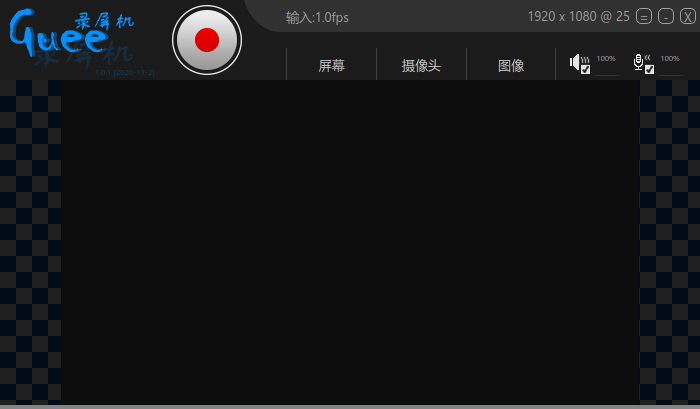Click the microphone 100% volume label
This screenshot has height=409, width=700.
pyautogui.click(x=670, y=58)
